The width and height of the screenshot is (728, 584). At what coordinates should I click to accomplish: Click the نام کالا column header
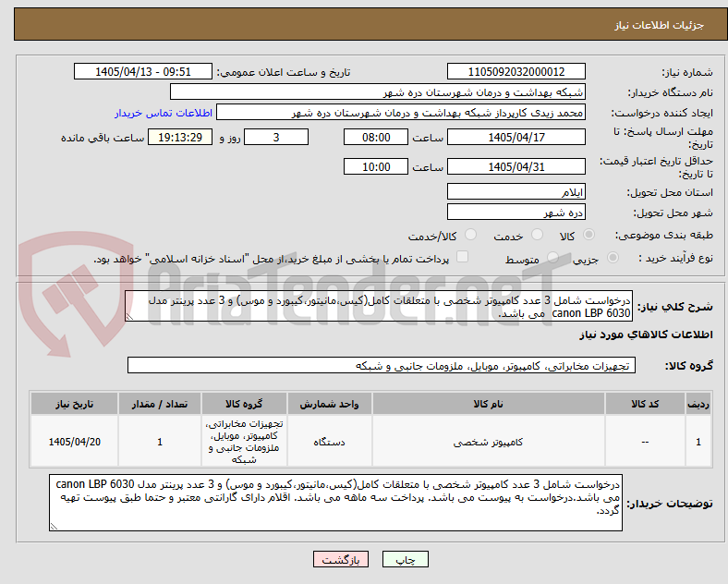[488, 404]
